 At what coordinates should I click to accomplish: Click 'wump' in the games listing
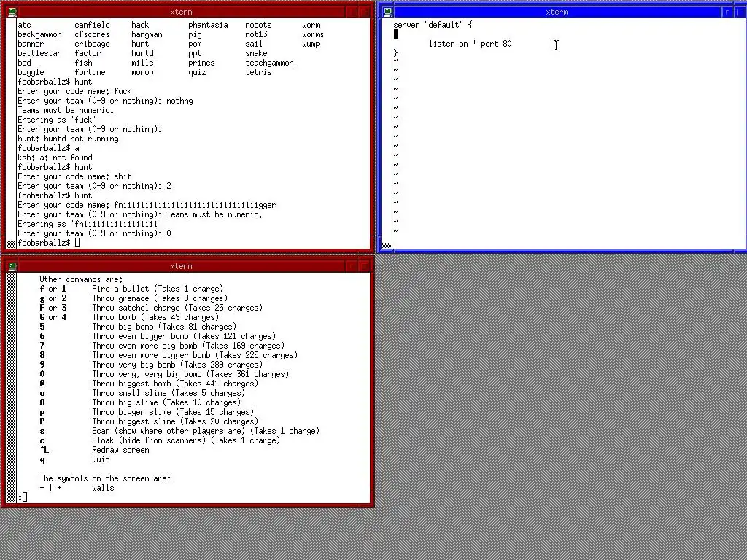(311, 44)
